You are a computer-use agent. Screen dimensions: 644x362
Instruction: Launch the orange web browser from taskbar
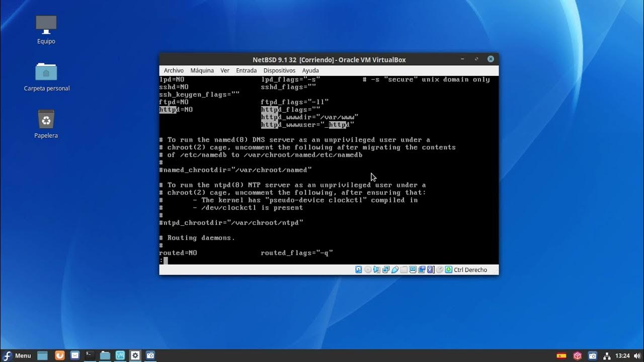60,355
